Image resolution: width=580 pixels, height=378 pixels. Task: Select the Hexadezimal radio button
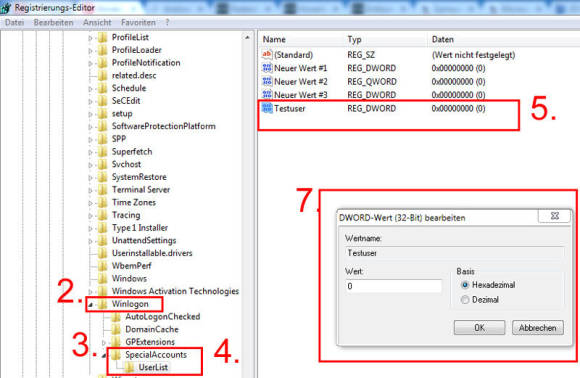coord(465,285)
